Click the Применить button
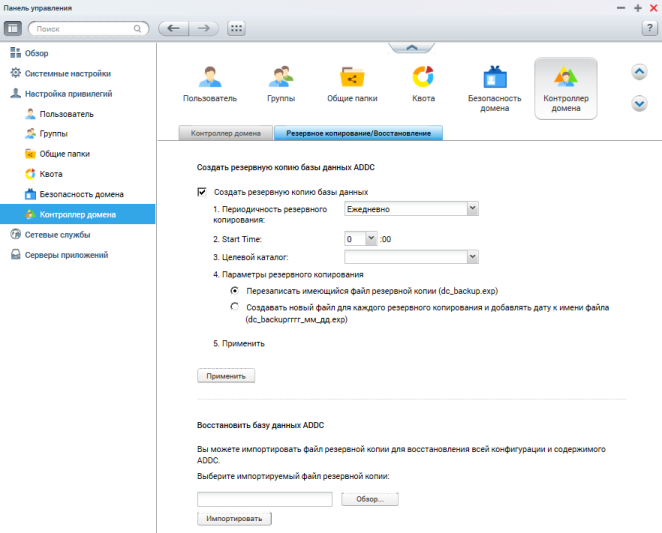Screen dimensions: 662x533 click(226, 376)
